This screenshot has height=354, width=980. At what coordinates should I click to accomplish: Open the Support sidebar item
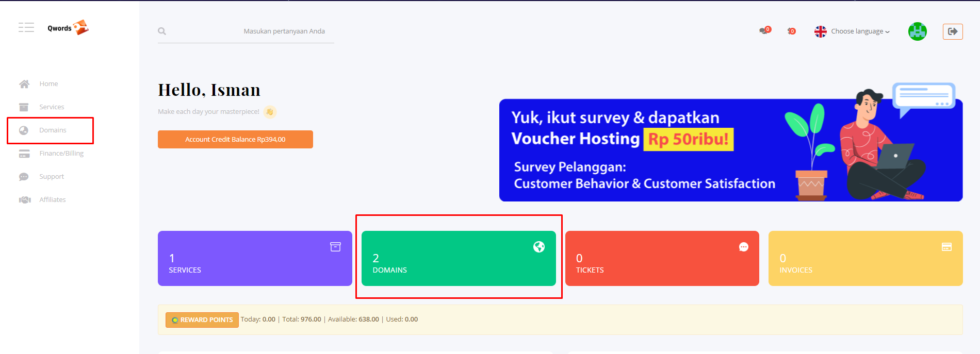click(52, 177)
